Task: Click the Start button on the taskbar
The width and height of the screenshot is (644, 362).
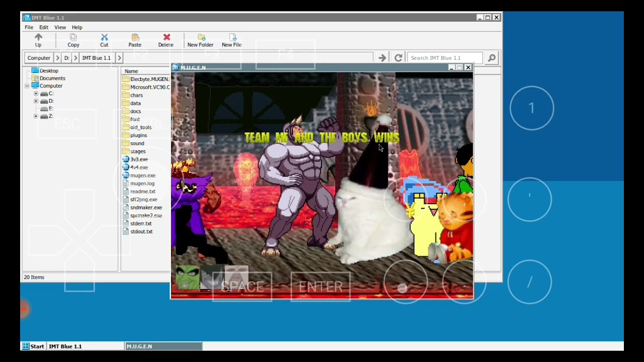Action: (x=33, y=346)
